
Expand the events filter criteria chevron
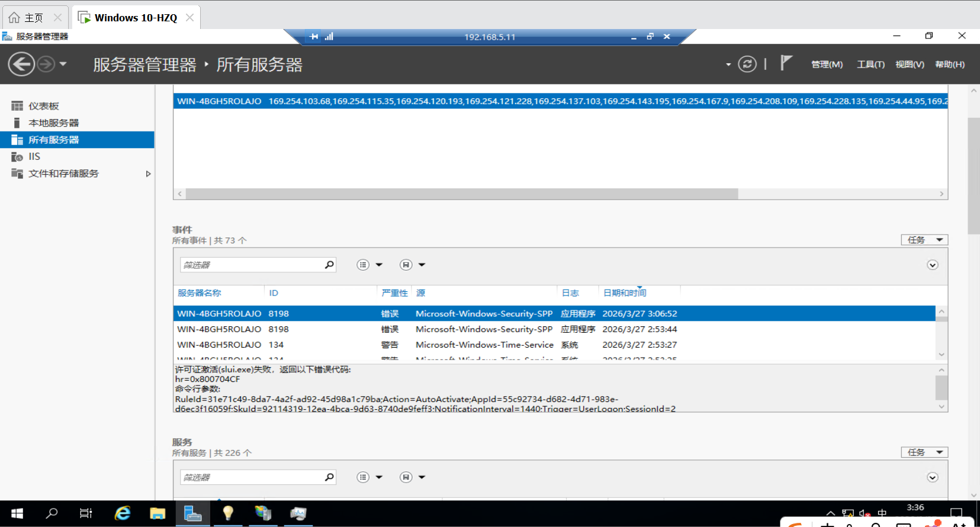point(933,265)
